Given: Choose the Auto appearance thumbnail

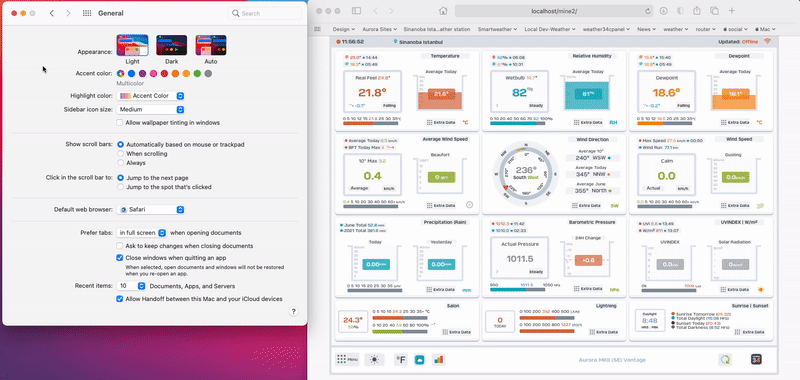Looking at the screenshot, I should click(x=211, y=45).
